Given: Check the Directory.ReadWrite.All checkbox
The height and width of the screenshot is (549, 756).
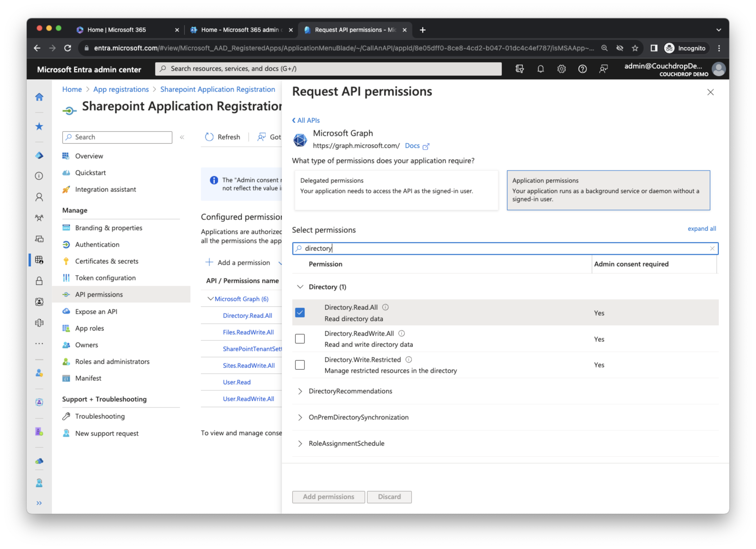Looking at the screenshot, I should point(300,339).
